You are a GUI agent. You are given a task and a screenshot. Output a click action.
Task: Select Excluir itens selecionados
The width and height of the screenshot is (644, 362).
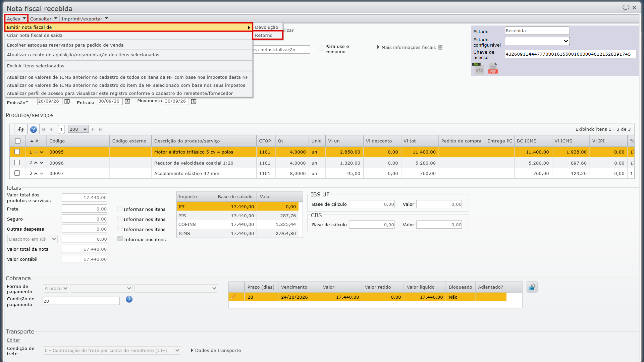coord(129,66)
